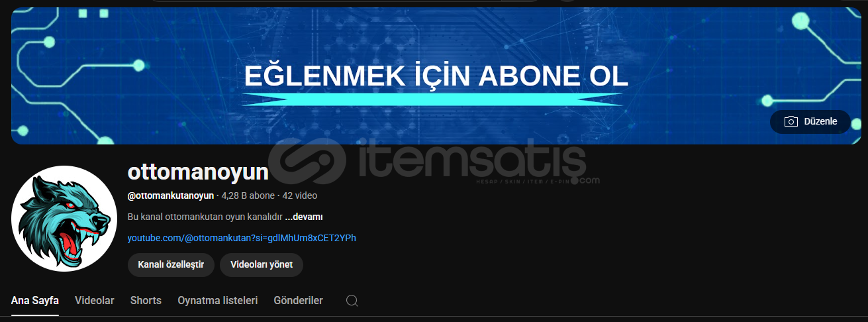Image resolution: width=868 pixels, height=322 pixels.
Task: Click the Kanalı özelleştir button
Action: (x=171, y=264)
